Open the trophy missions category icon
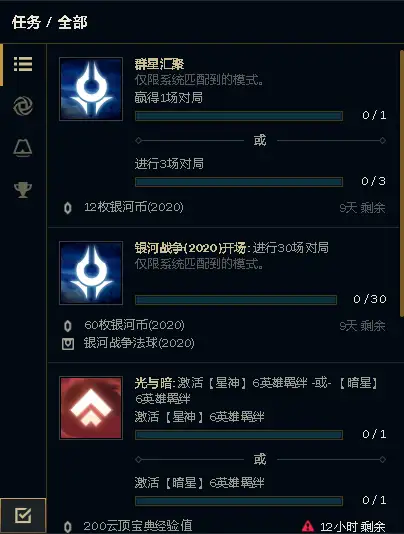404x534 pixels. coord(23,190)
